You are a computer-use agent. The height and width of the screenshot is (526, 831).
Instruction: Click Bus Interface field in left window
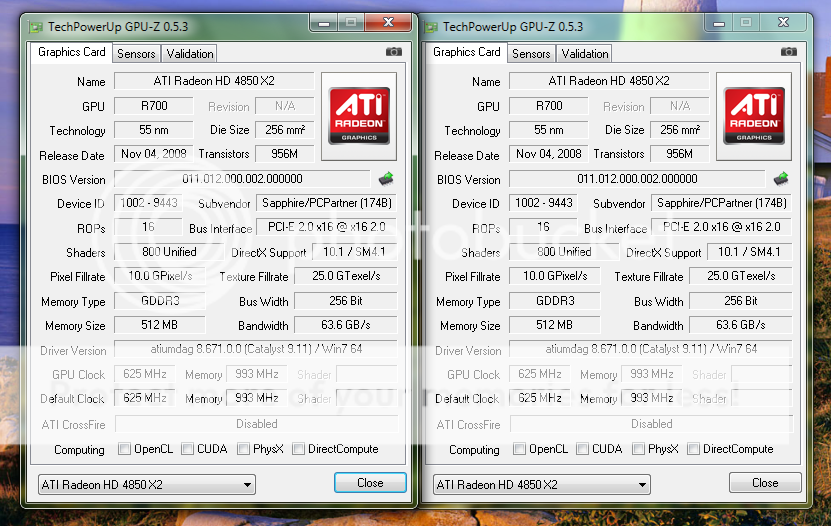pyautogui.click(x=326, y=227)
